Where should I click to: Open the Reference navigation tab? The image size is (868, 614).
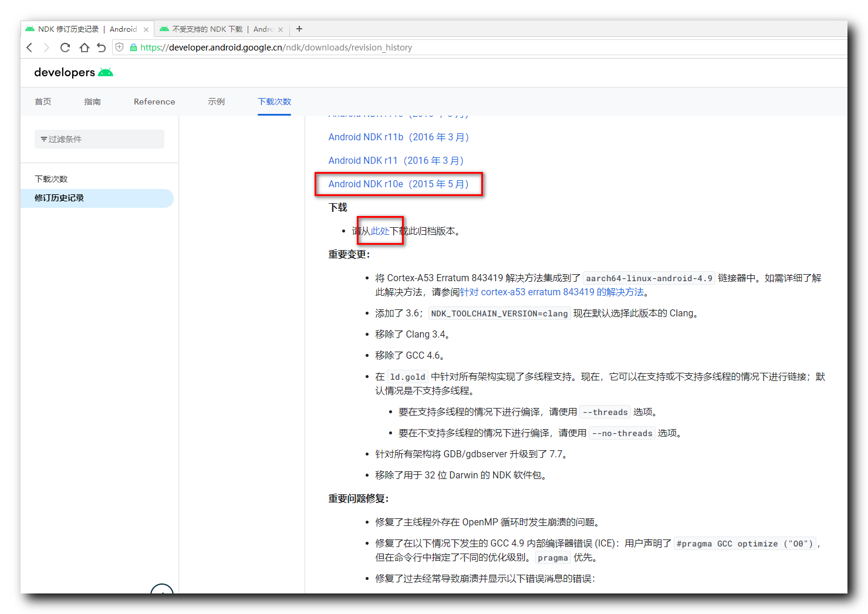pyautogui.click(x=154, y=102)
